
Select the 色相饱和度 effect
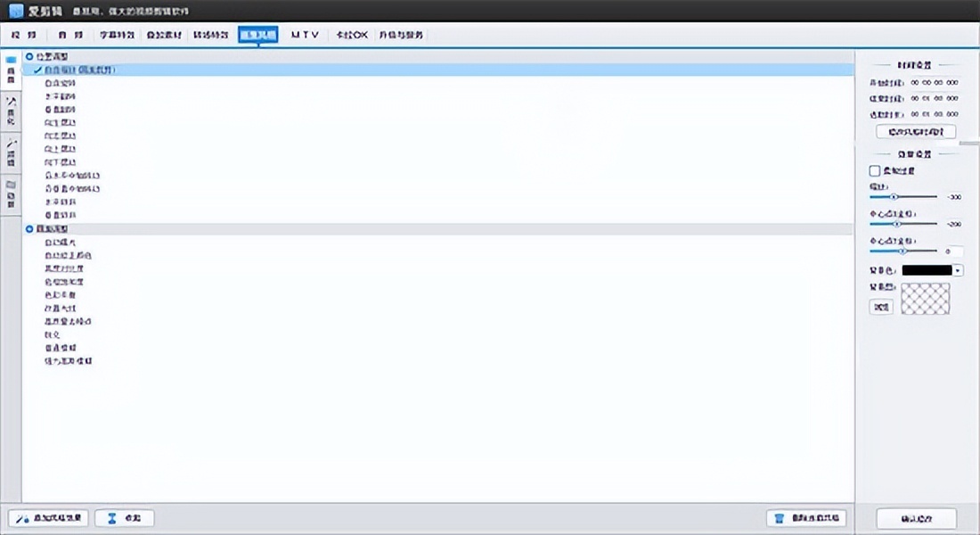[x=64, y=282]
